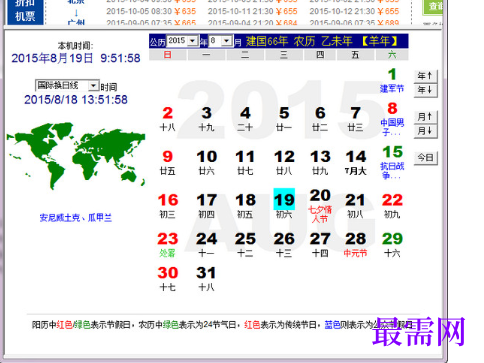Screen dimensions: 484x363
Task: Click the 月↓ next month button
Action: (x=425, y=131)
